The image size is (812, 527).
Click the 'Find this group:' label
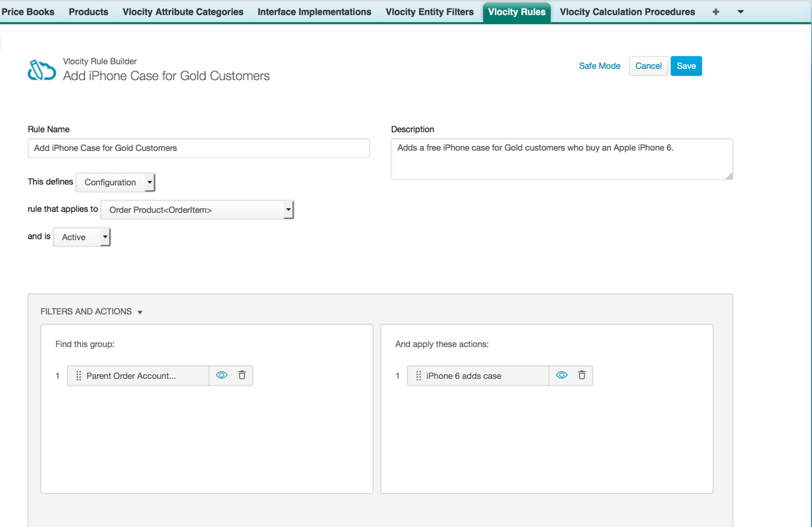pyautogui.click(x=85, y=344)
